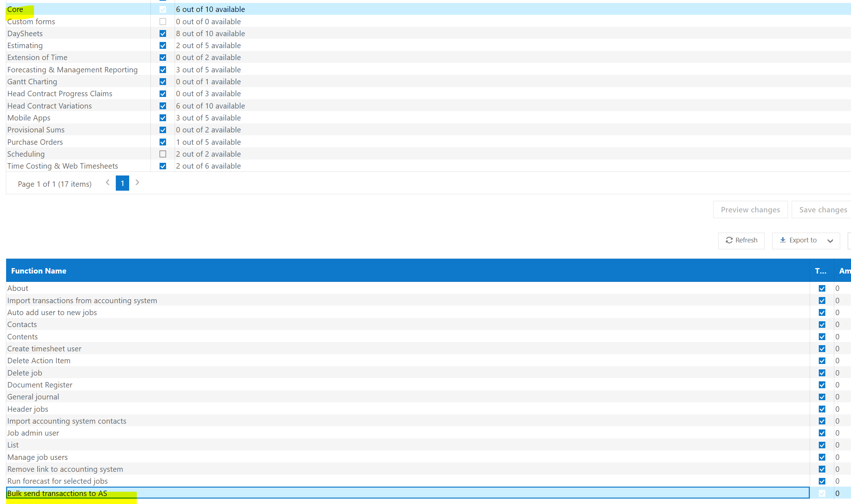Go to previous page arrow
The width and height of the screenshot is (851, 504).
[x=107, y=183]
